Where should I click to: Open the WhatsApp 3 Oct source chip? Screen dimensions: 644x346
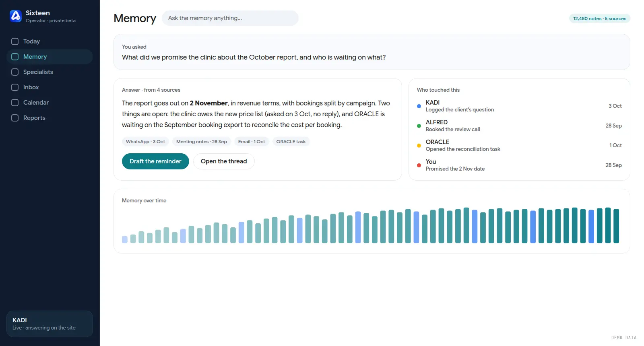[x=145, y=142]
